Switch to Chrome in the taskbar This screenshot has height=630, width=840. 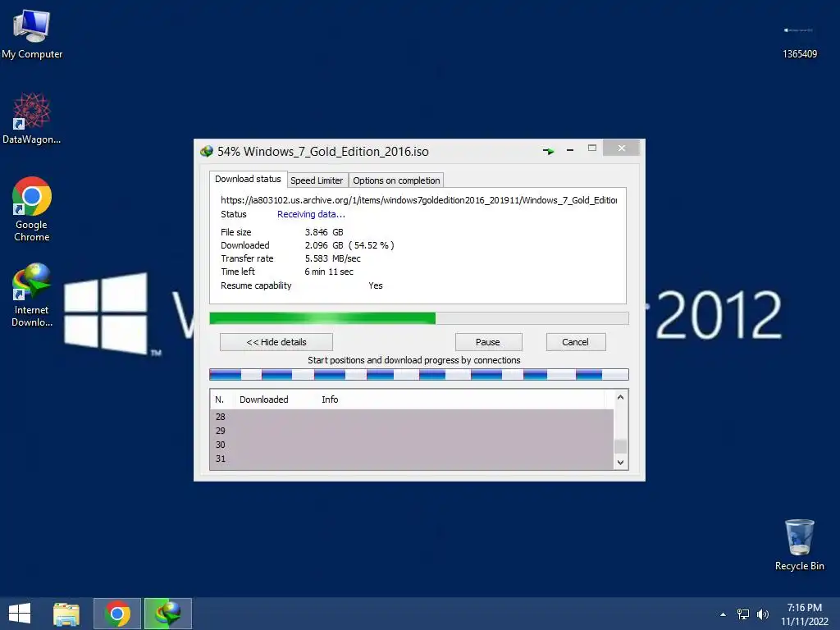click(117, 614)
